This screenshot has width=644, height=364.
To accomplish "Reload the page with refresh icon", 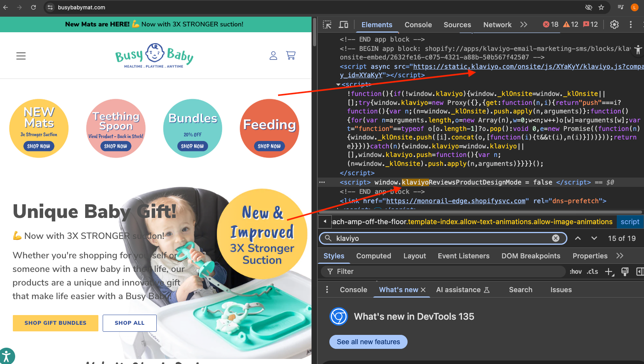I will point(33,7).
